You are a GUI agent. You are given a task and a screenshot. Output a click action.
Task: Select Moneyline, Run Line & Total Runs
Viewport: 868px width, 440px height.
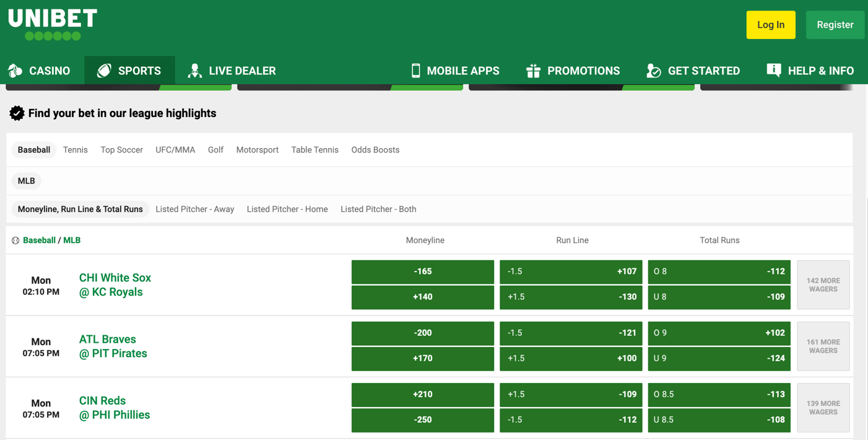coord(80,209)
